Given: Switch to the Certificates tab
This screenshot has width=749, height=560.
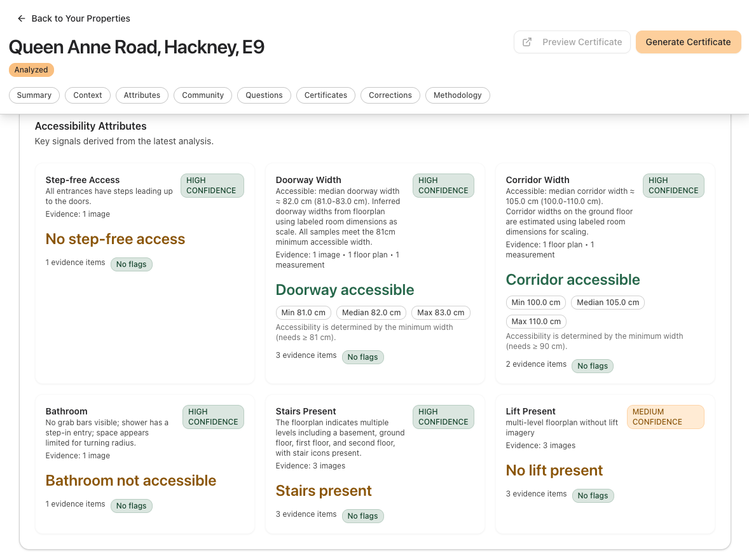Looking at the screenshot, I should click(x=326, y=95).
